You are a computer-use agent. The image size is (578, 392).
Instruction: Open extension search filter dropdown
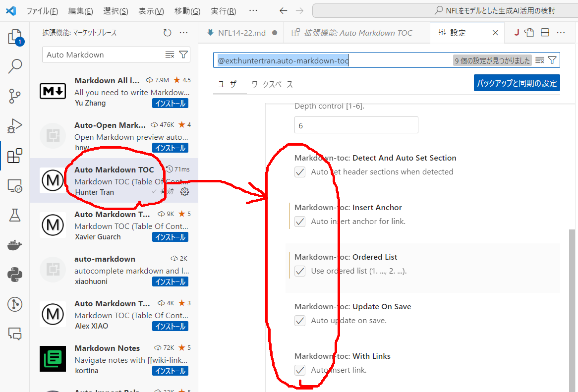tap(183, 55)
